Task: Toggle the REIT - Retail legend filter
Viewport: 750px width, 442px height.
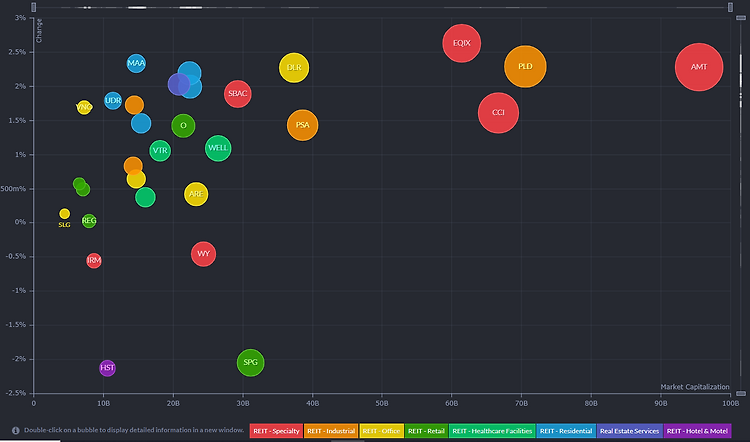Action: 426,431
